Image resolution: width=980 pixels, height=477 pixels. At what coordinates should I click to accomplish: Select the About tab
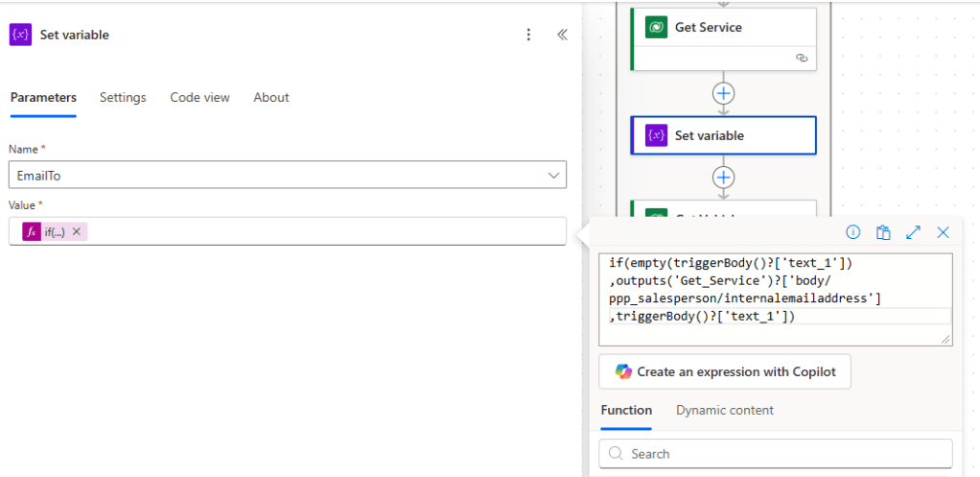pos(270,97)
